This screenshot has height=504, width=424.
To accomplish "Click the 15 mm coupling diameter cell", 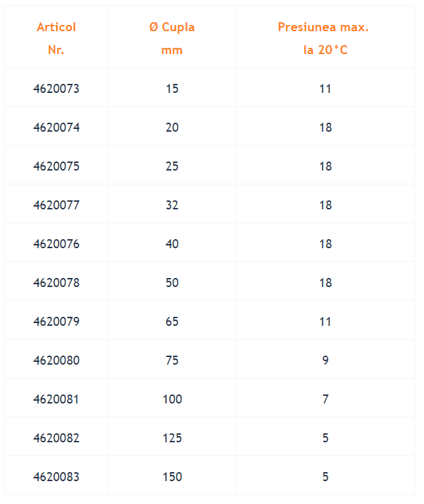I will coord(172,89).
